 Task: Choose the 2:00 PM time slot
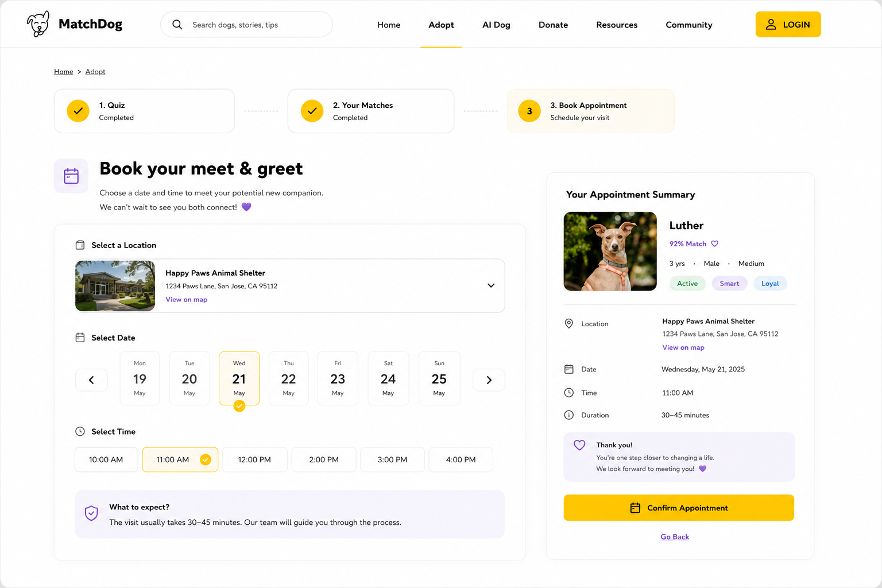pos(324,459)
